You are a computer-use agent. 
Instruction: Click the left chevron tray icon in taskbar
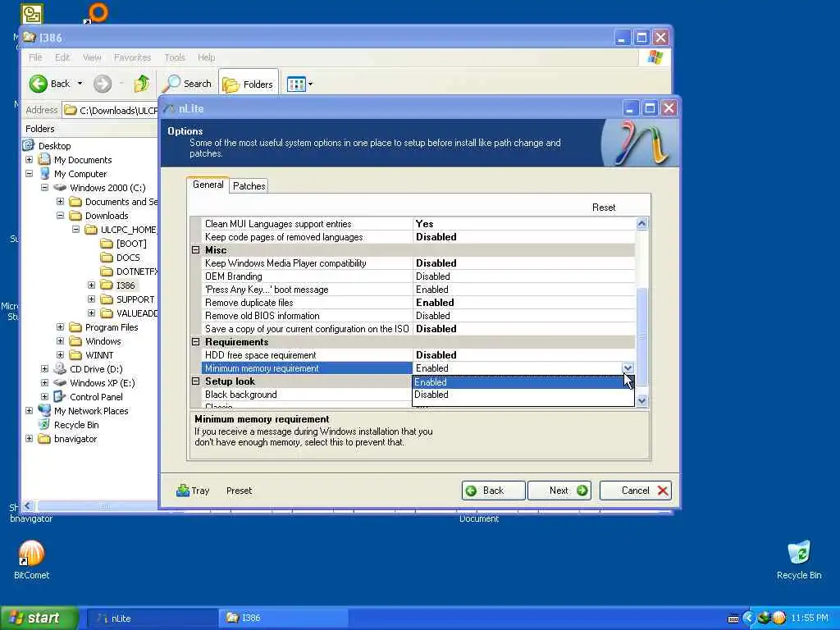coord(748,619)
